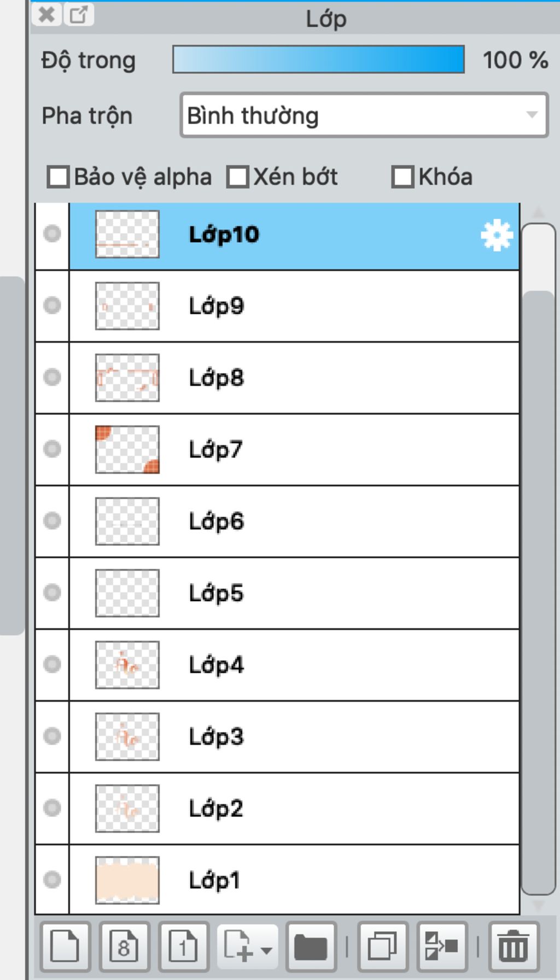Toggle visibility of layer Lớp1
The image size is (560, 980).
pos(52,879)
